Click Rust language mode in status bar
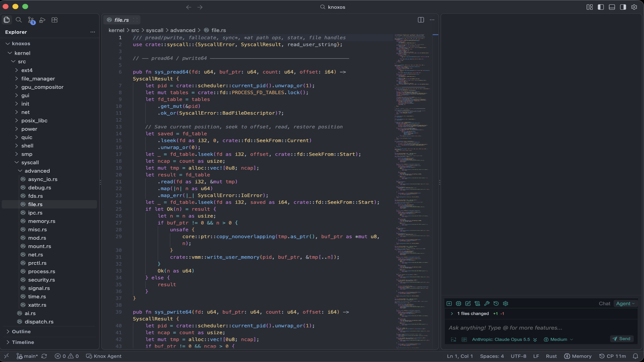644x362 pixels. [551, 356]
